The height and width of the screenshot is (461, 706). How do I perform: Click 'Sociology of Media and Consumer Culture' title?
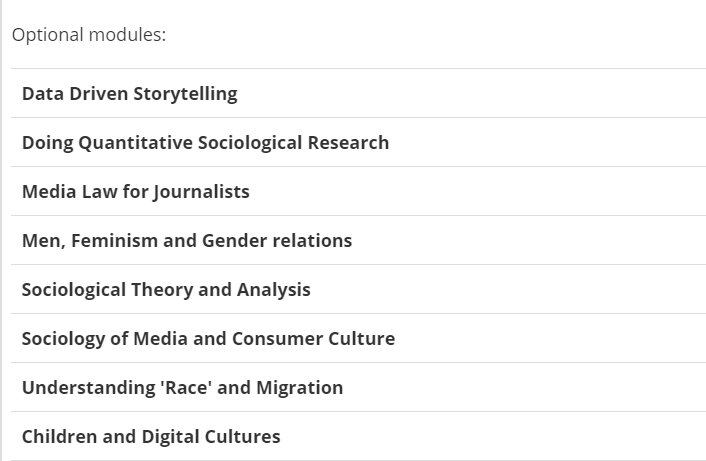coord(208,338)
